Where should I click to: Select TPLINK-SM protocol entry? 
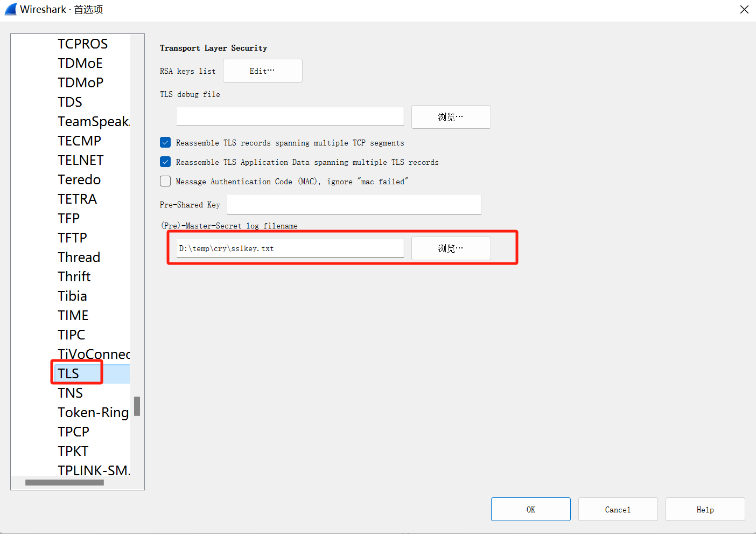pos(94,470)
